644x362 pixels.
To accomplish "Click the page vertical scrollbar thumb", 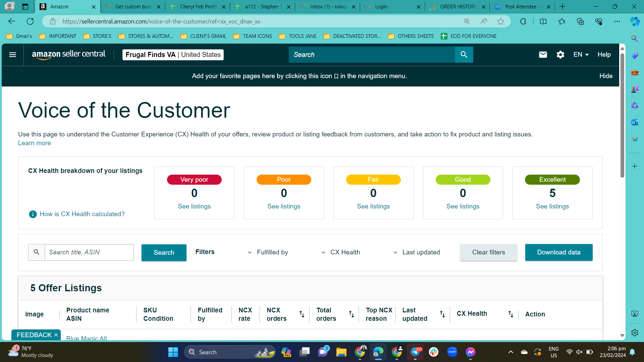I will (x=622, y=116).
